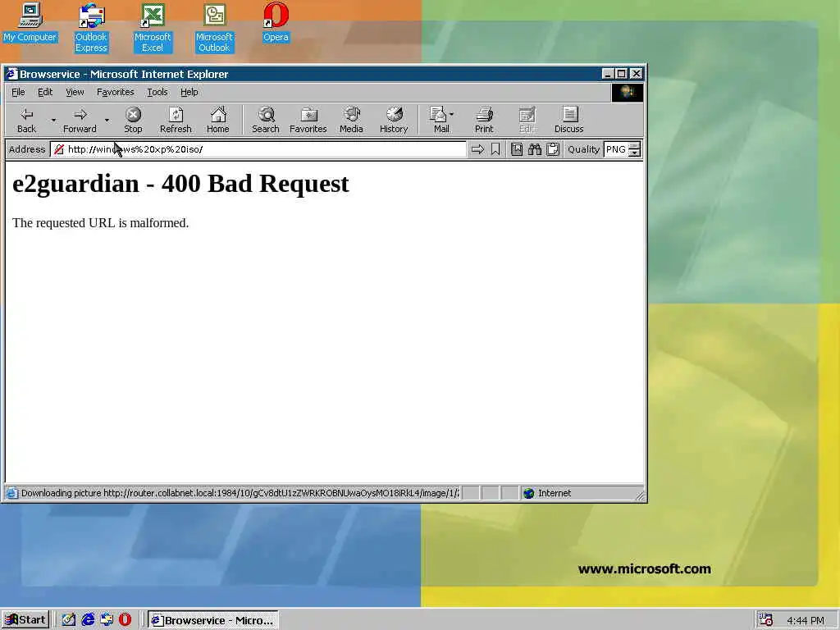
Task: Expand the Mail button dropdown arrow
Action: (x=452, y=114)
